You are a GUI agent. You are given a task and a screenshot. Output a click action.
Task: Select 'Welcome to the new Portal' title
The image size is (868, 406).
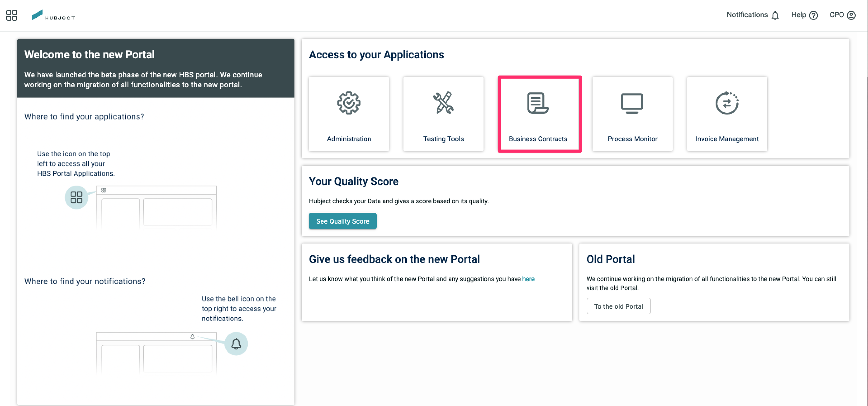[x=89, y=55]
